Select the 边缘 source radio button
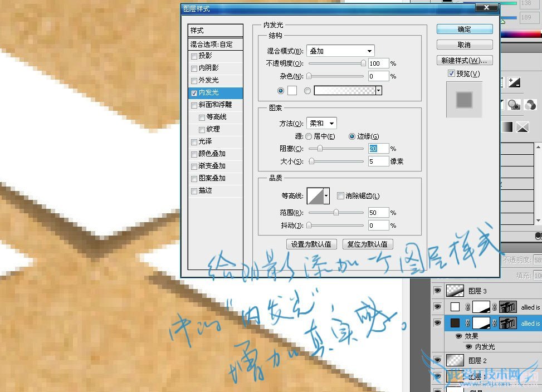This screenshot has height=392, width=542. click(x=351, y=136)
